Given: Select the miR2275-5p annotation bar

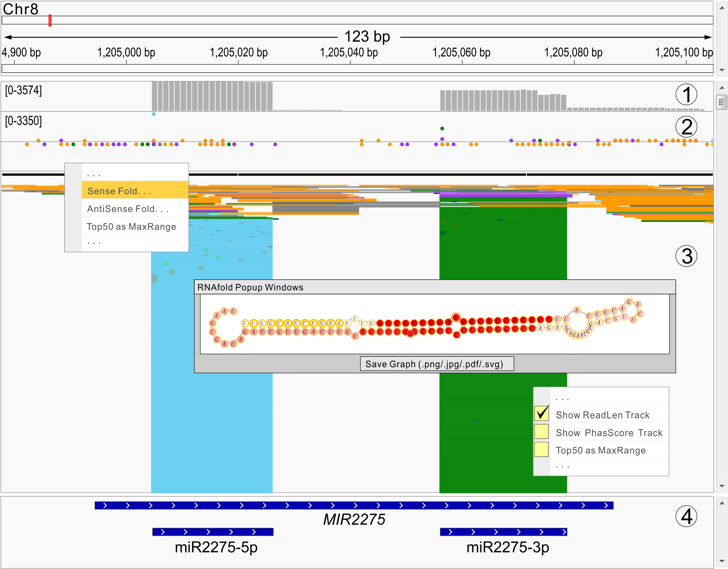Looking at the screenshot, I should coord(212,532).
